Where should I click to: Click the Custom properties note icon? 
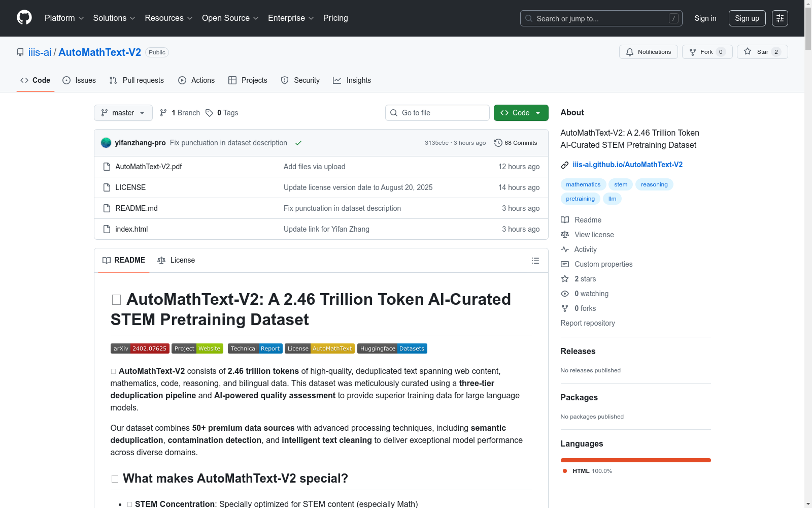(x=565, y=264)
